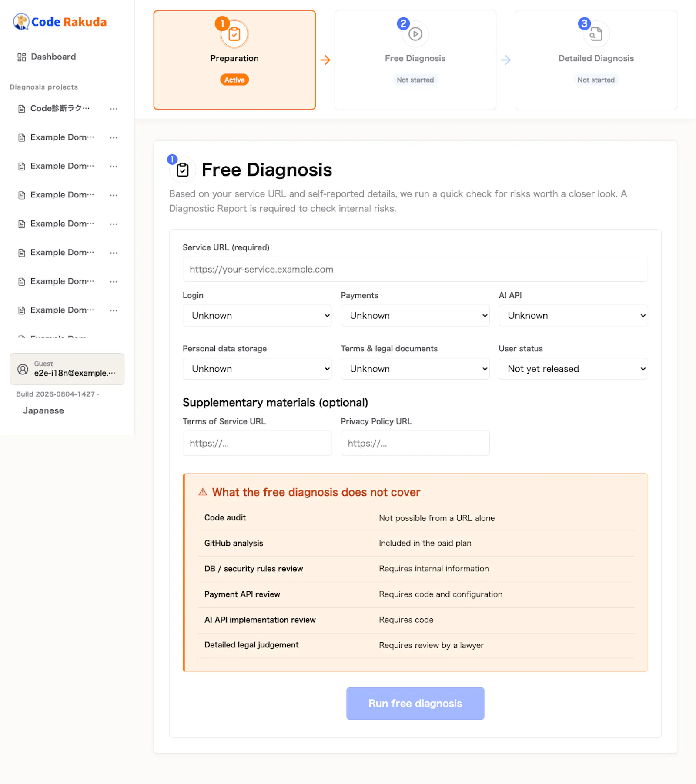This screenshot has height=784, width=696.
Task: Expand the Personal data storage dropdown
Action: [x=257, y=369]
